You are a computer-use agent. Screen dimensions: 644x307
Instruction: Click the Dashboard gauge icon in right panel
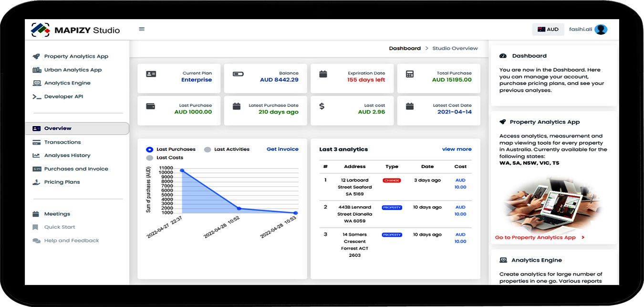pos(503,56)
